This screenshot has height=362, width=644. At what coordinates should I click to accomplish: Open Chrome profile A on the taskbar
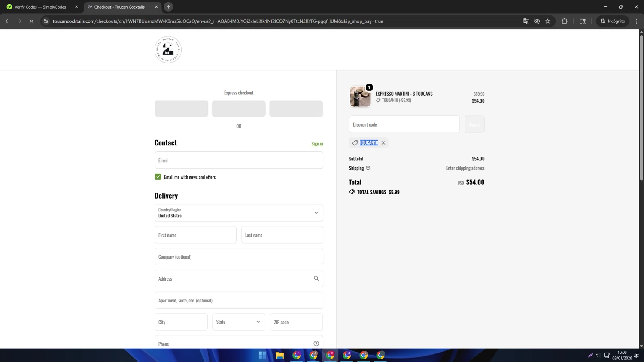coord(313,355)
